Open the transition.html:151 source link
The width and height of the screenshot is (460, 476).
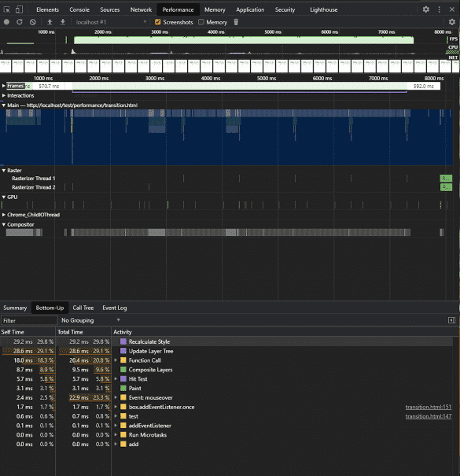pos(428,407)
